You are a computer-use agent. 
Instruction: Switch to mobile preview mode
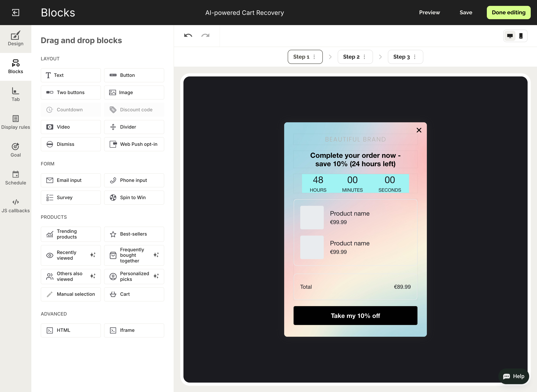pos(521,36)
